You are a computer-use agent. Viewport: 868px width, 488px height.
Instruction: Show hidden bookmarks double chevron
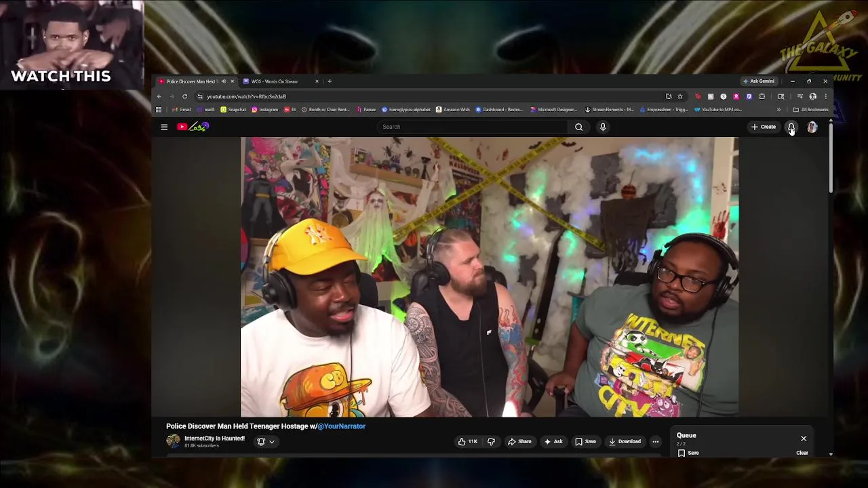(x=778, y=109)
